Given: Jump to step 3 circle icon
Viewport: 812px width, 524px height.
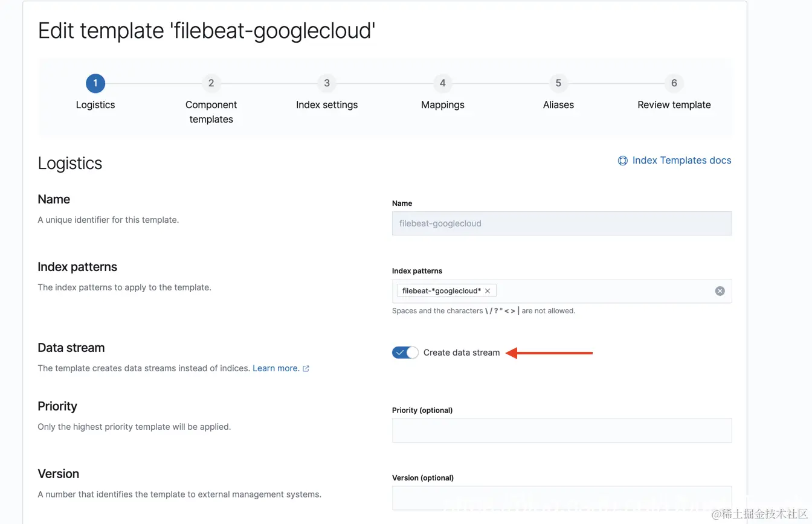Looking at the screenshot, I should point(327,83).
